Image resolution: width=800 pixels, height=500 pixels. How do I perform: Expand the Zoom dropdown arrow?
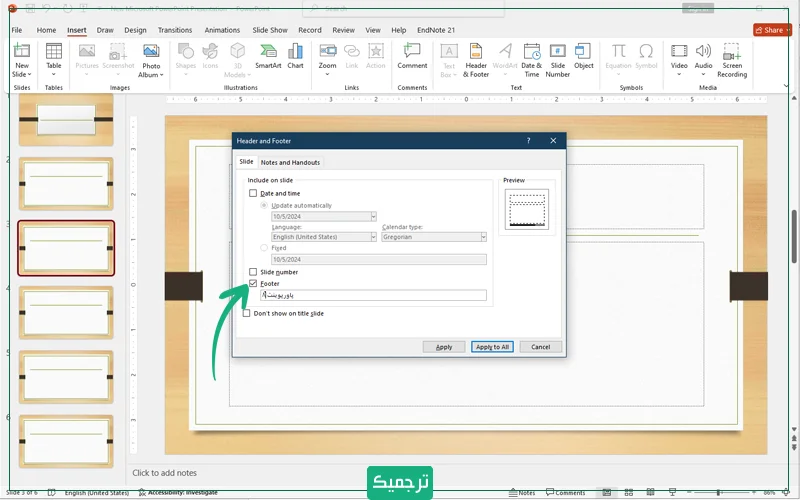coord(327,74)
